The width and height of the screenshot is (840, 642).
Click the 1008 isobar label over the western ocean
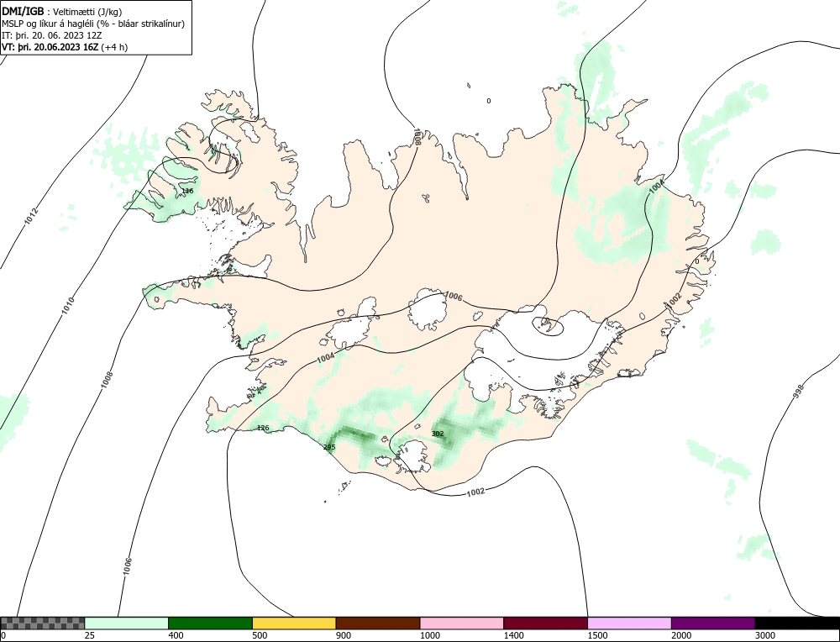click(108, 380)
